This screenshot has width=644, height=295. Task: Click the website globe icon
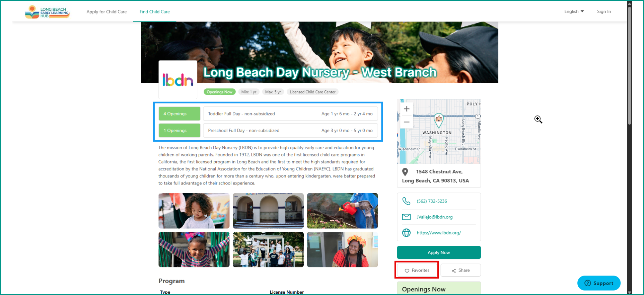[406, 233]
